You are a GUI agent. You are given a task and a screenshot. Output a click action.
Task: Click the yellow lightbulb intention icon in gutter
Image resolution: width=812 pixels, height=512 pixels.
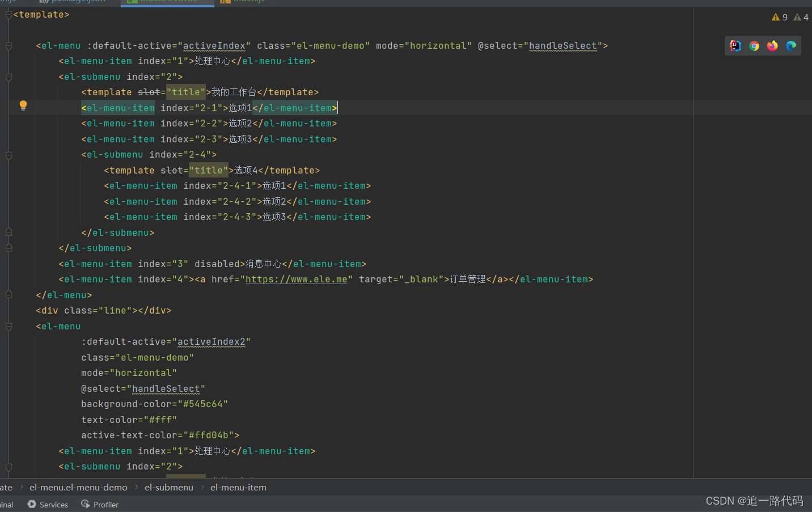coord(23,106)
